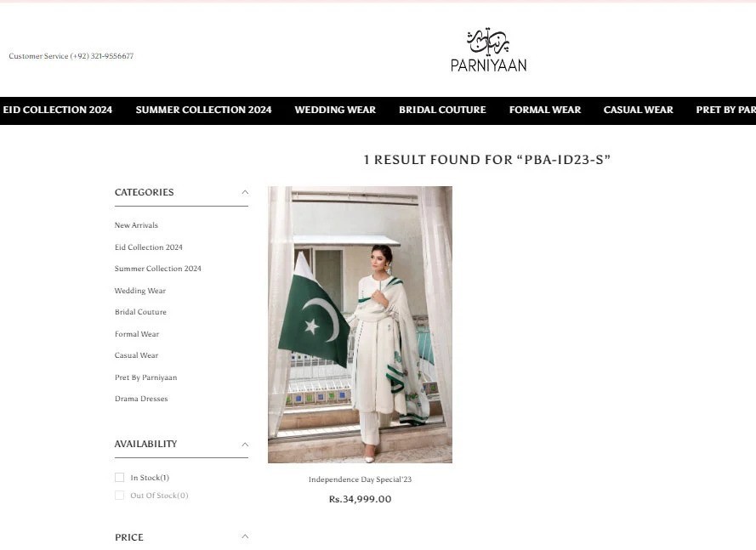Collapse the Price filter chevron

tap(245, 536)
